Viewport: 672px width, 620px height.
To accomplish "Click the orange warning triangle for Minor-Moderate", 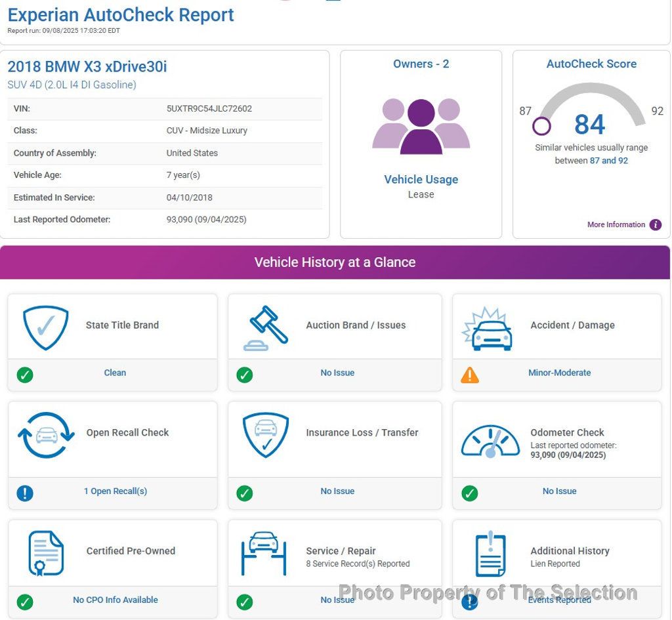I will pyautogui.click(x=470, y=375).
